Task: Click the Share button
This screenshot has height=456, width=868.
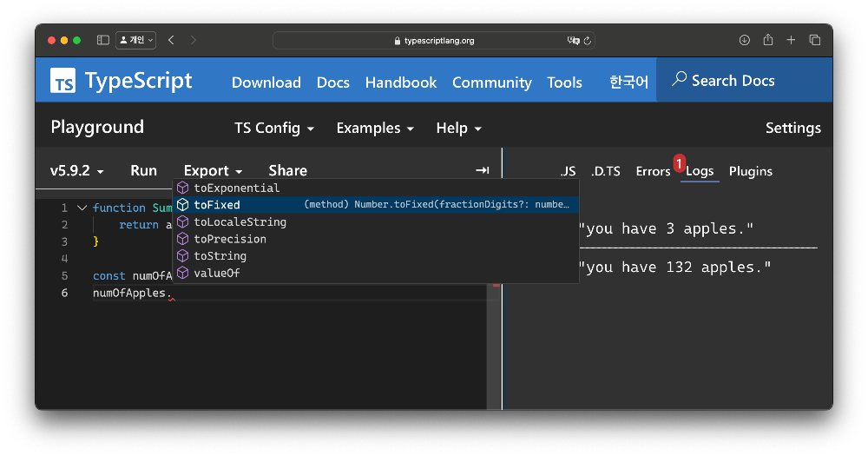Action: (x=288, y=170)
